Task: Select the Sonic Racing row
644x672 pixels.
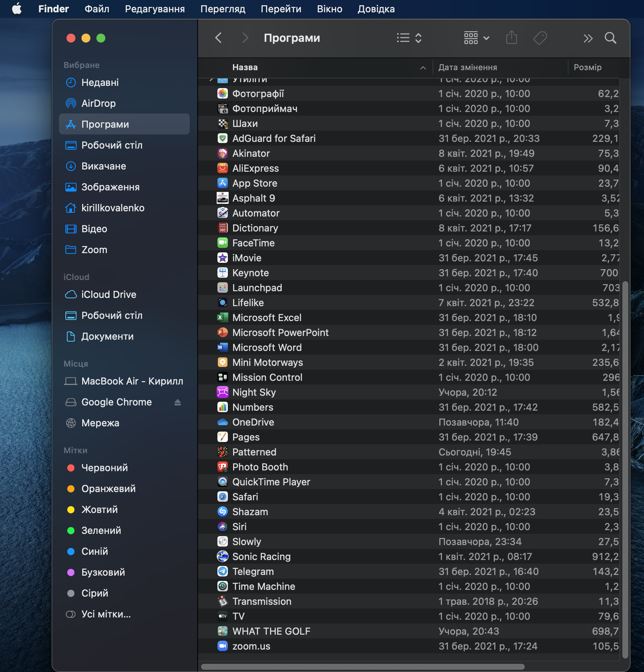Action: click(x=409, y=557)
